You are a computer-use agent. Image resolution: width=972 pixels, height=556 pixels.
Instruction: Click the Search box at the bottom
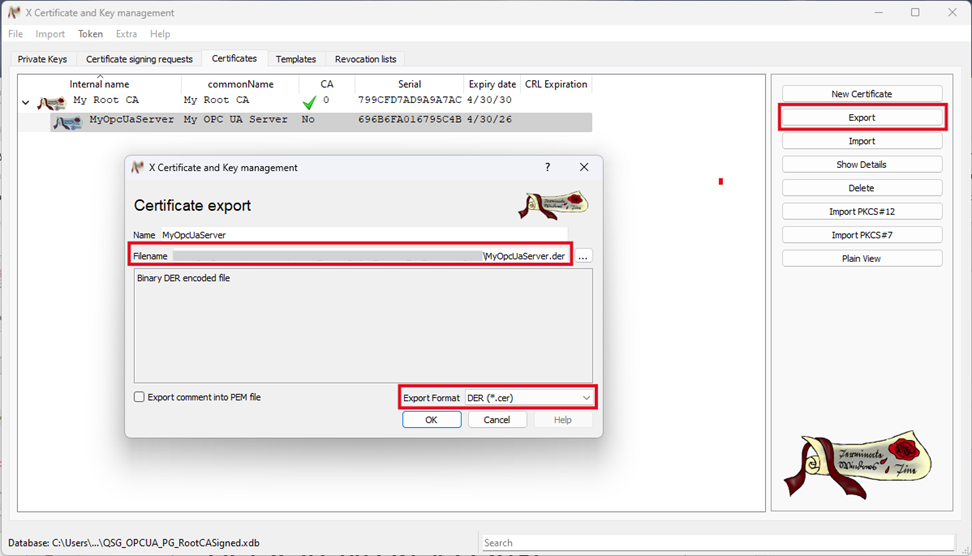click(x=715, y=543)
